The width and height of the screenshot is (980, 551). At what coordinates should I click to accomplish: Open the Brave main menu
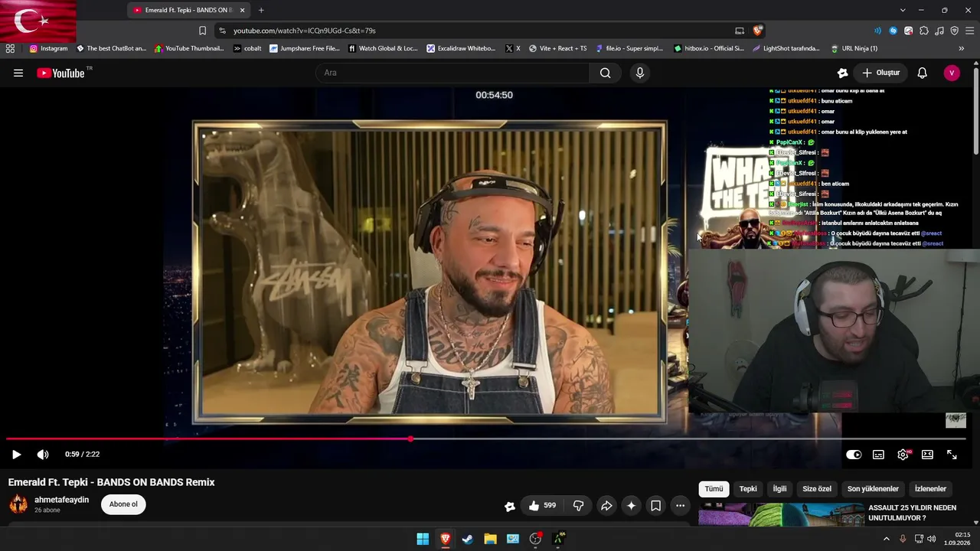(970, 31)
